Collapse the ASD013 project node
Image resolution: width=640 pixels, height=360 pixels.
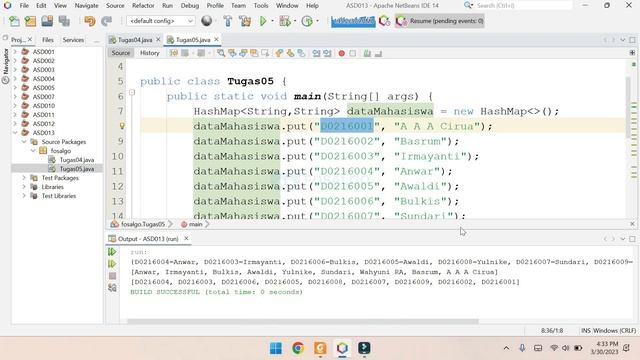click(x=15, y=133)
